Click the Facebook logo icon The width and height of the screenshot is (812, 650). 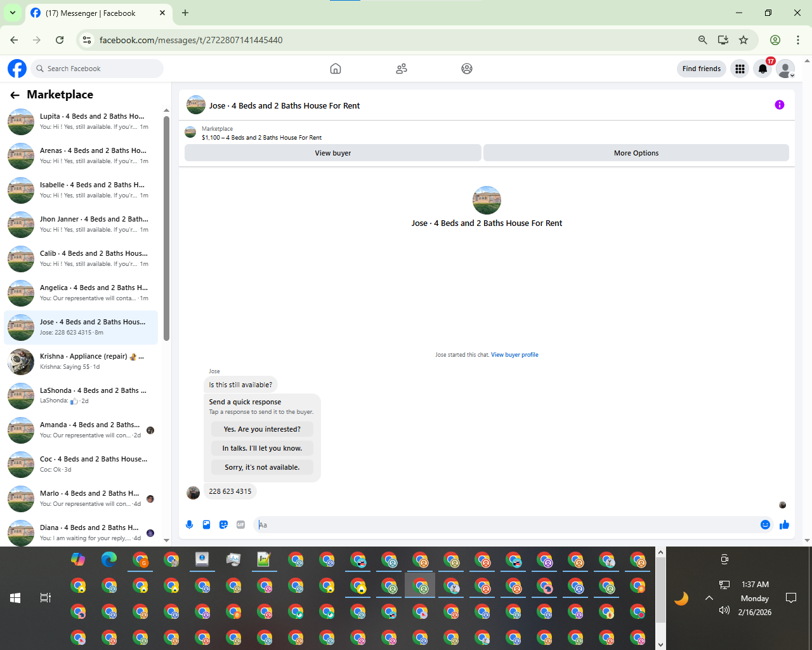click(17, 69)
